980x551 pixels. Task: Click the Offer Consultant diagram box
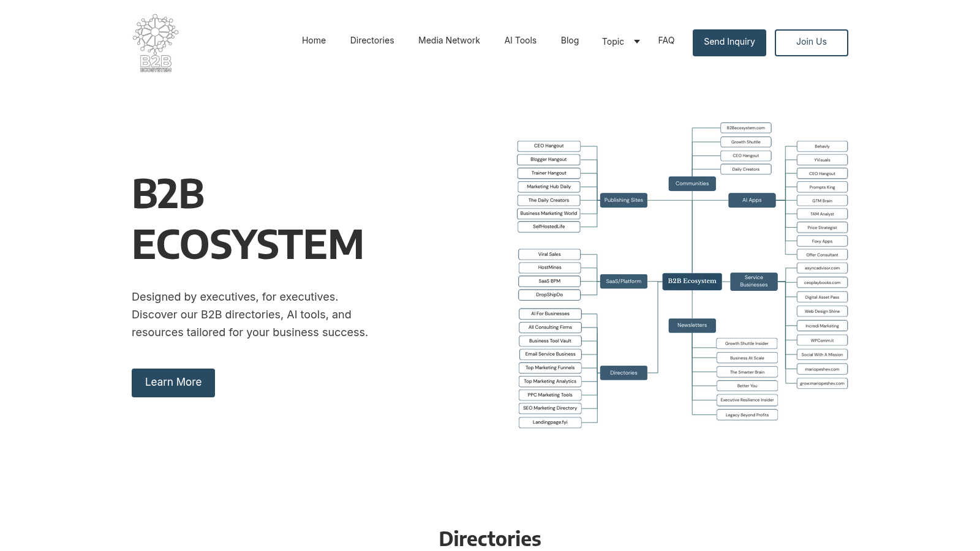pos(822,255)
